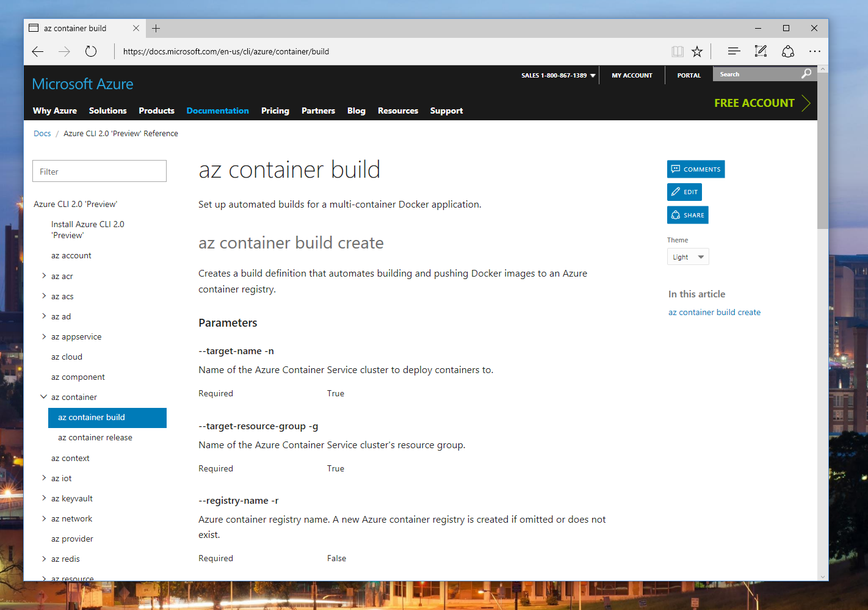868x610 pixels.
Task: Open the Hub (favorites and history) icon
Action: pyautogui.click(x=734, y=52)
